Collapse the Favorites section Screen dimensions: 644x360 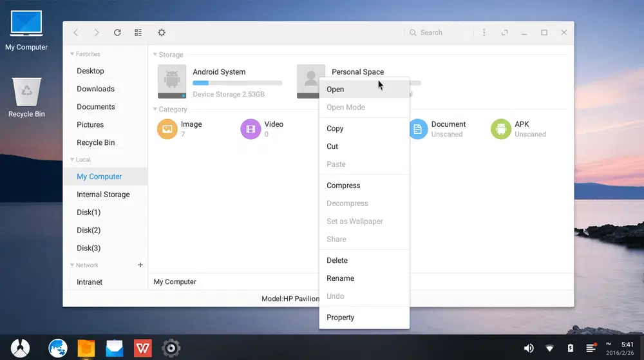(x=72, y=53)
